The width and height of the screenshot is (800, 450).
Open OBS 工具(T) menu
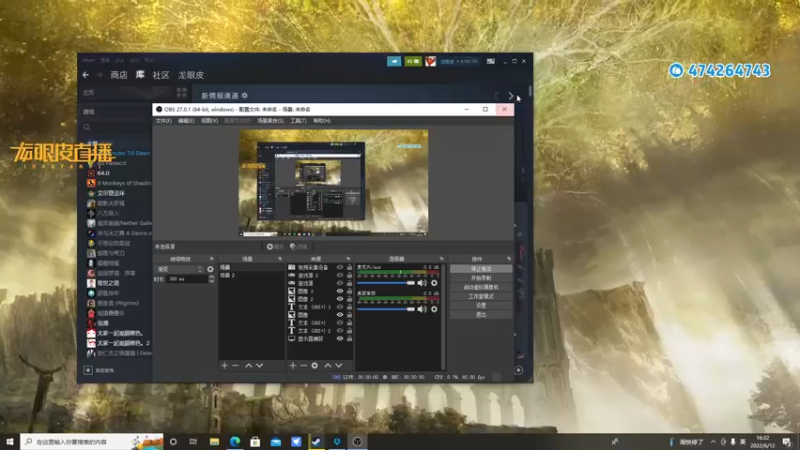click(298, 121)
